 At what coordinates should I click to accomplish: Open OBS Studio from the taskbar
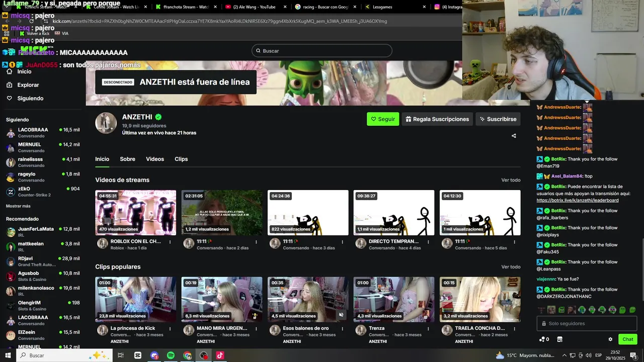pyautogui.click(x=203, y=355)
